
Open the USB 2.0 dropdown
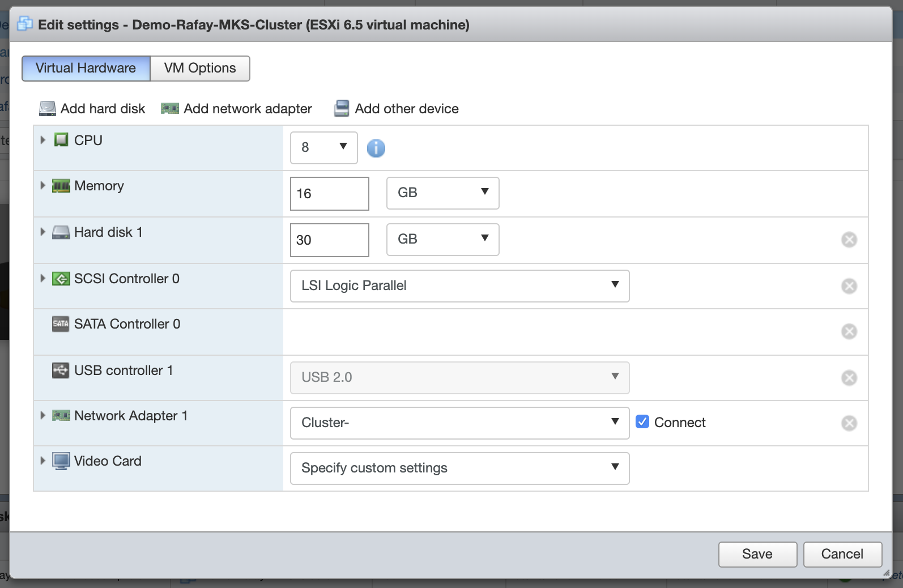click(x=460, y=378)
